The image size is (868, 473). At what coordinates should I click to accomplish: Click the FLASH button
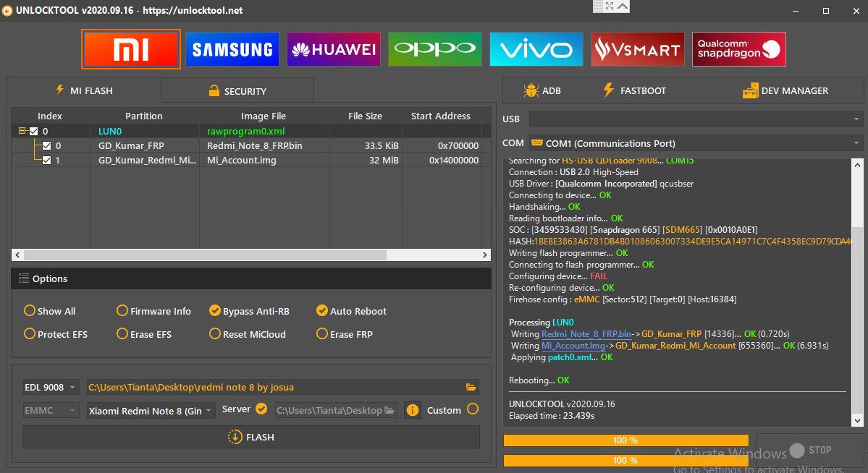pyautogui.click(x=250, y=437)
